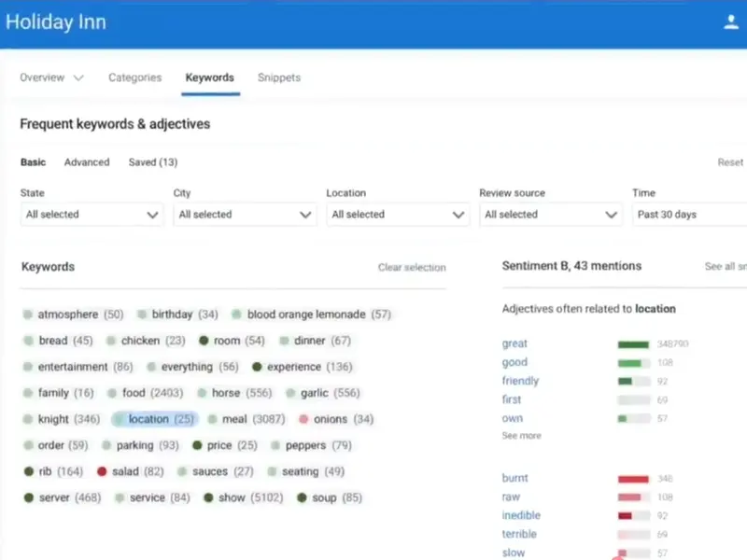Click the dot beside atmosphere keyword
This screenshot has height=560, width=747.
[28, 315]
